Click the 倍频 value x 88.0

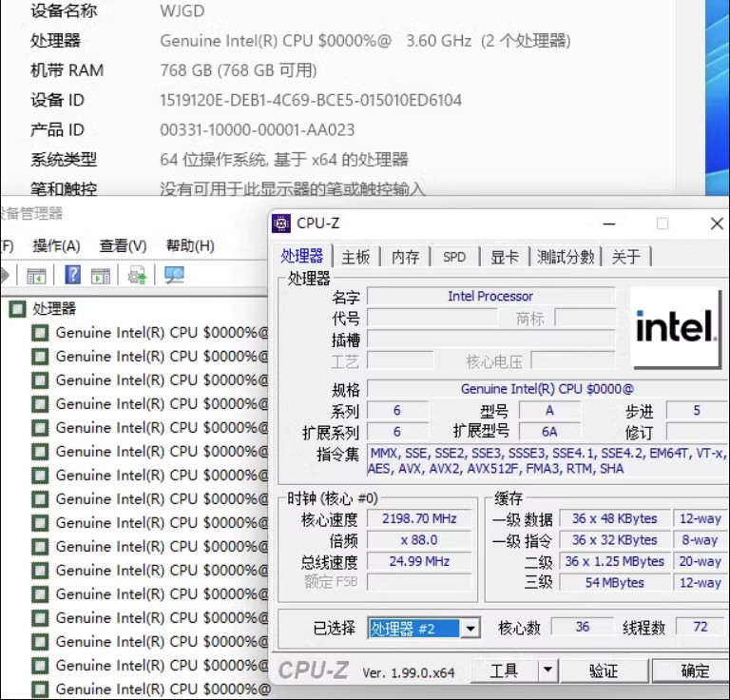click(419, 540)
